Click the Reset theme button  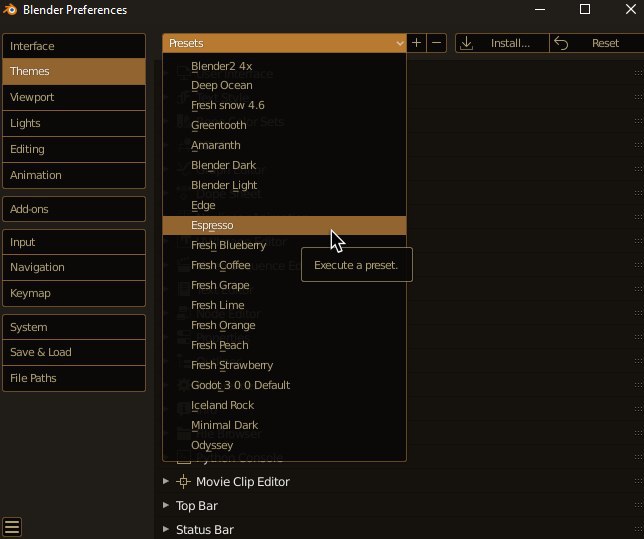tap(596, 43)
